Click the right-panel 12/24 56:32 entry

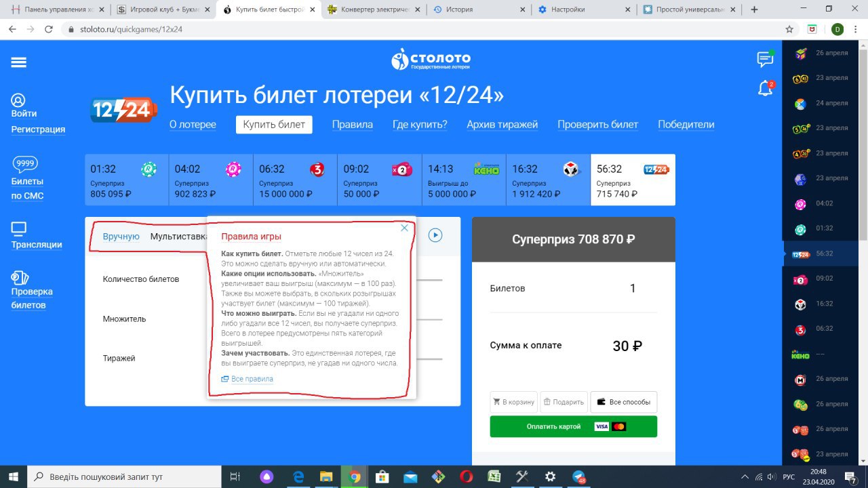pos(820,253)
